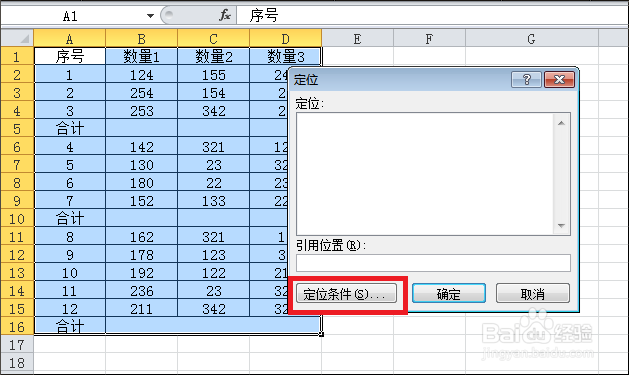This screenshot has height=375, width=629.
Task: Select column A header
Action: 69,39
